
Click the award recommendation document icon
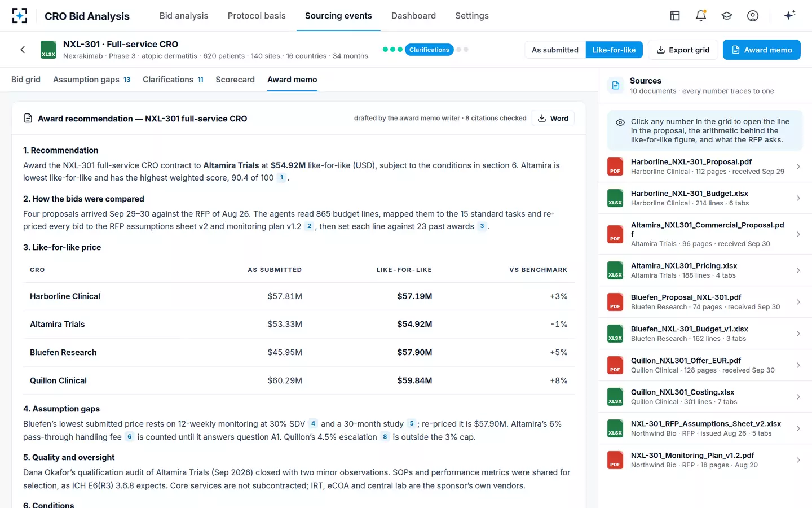28,118
